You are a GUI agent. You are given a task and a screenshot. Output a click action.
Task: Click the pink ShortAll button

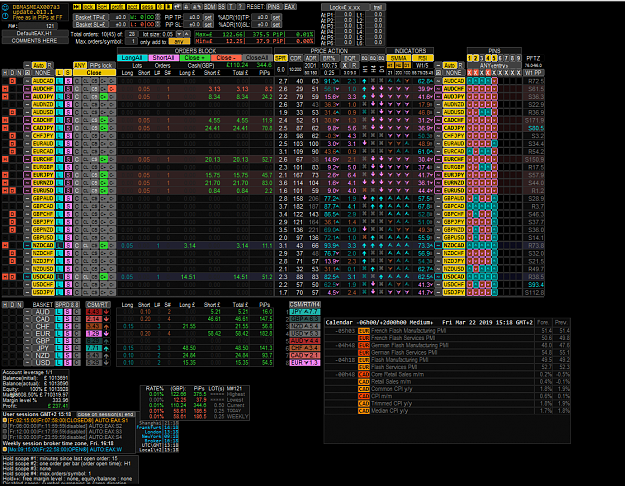pyautogui.click(x=163, y=58)
